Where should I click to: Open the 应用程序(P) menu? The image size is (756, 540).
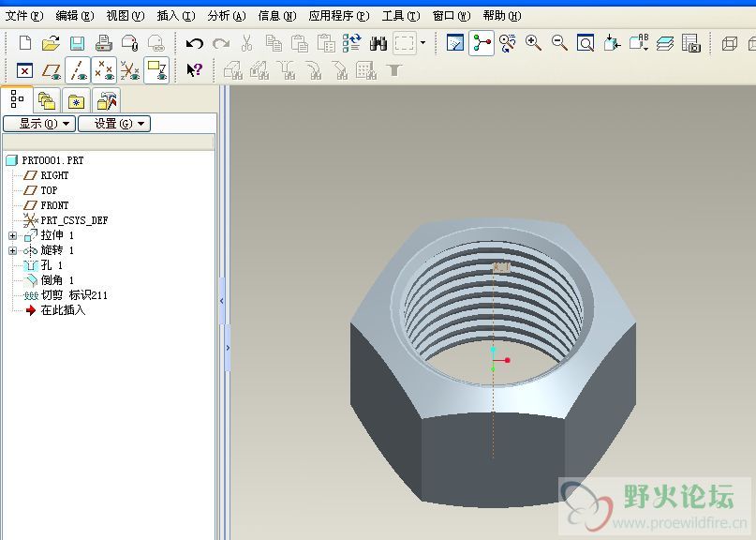pyautogui.click(x=339, y=16)
